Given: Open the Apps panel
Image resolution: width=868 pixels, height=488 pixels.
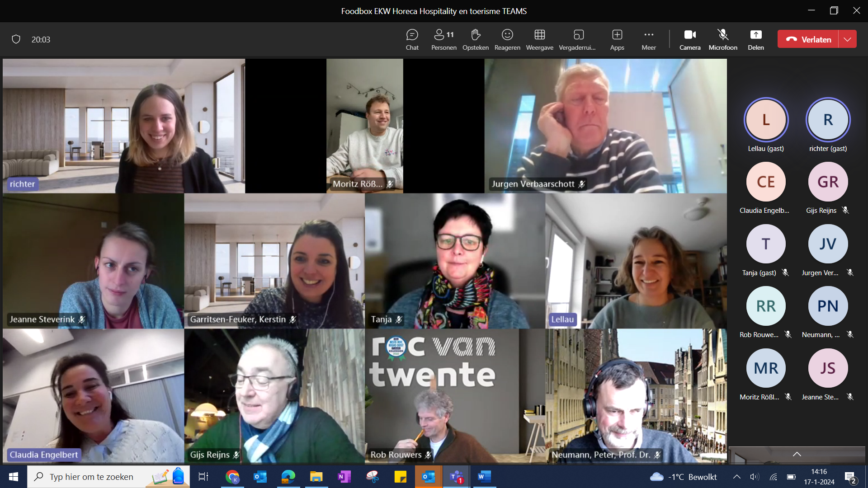Looking at the screenshot, I should tap(617, 39).
